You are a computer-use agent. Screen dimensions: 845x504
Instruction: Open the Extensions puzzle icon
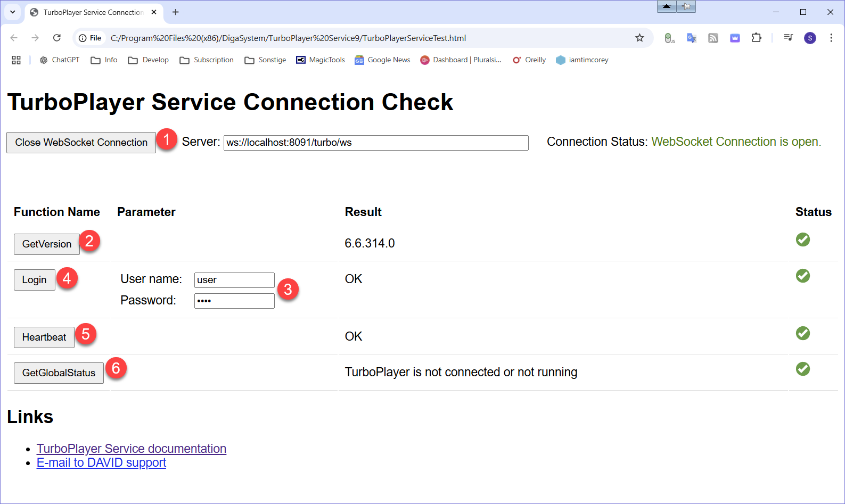point(756,38)
